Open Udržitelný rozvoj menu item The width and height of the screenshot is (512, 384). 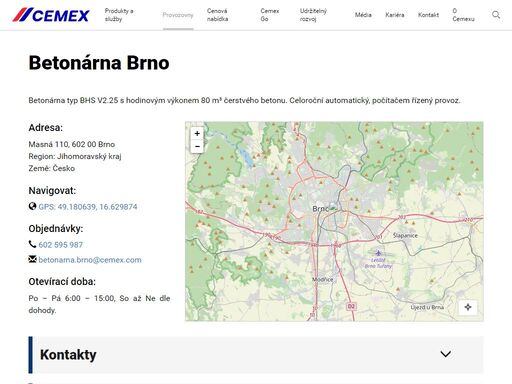313,15
